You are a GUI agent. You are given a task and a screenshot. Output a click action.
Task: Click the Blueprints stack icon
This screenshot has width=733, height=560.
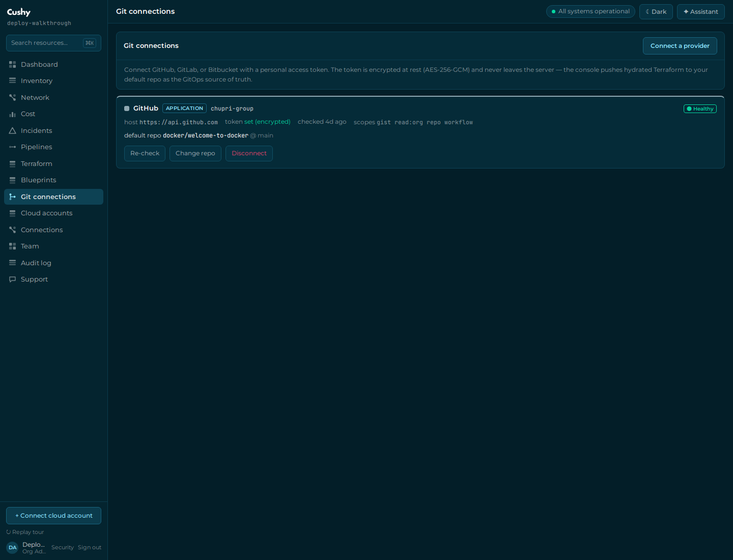(13, 180)
